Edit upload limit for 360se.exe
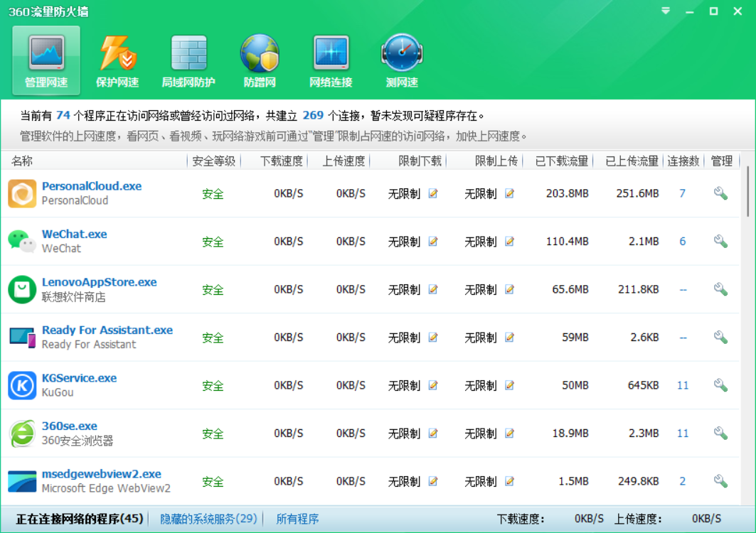This screenshot has width=756, height=533. (510, 434)
